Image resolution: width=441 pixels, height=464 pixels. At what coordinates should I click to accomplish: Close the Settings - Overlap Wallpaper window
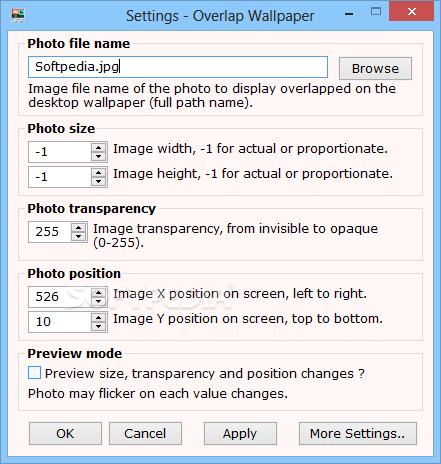tap(412, 12)
